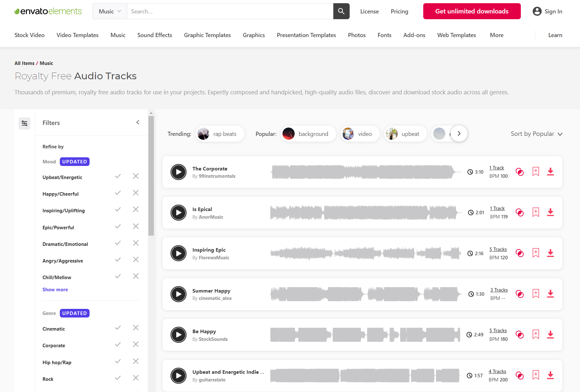Collapse the Filters panel
The image size is (580, 392).
tap(138, 122)
